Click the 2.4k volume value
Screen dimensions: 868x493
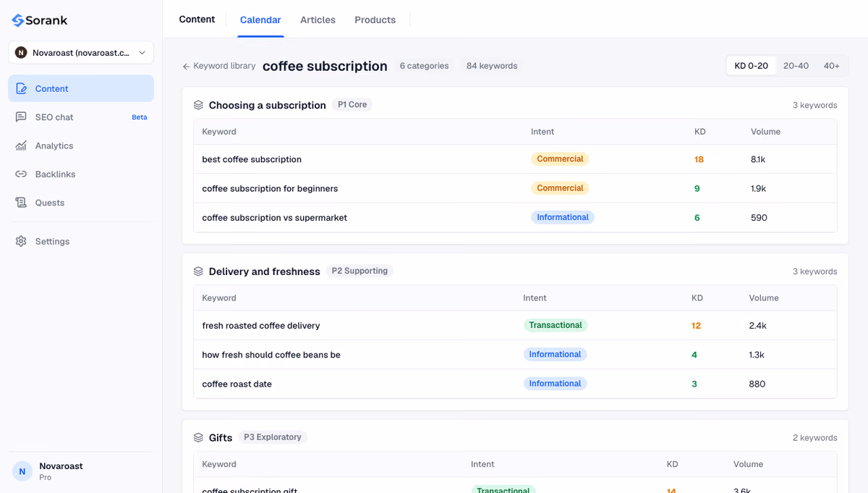[x=757, y=326]
